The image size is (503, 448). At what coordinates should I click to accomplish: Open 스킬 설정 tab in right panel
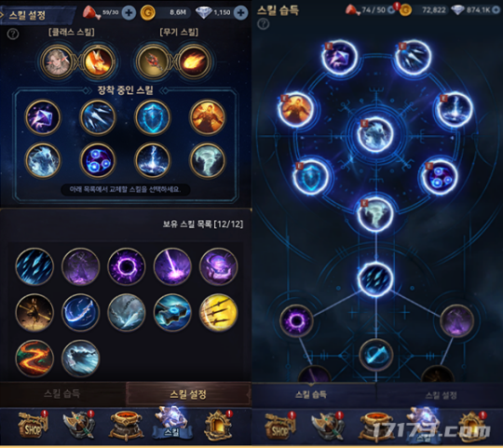tap(440, 396)
